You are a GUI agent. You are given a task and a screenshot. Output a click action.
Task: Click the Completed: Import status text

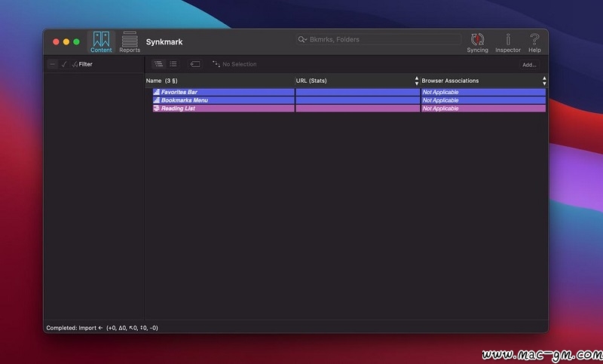tap(102, 328)
